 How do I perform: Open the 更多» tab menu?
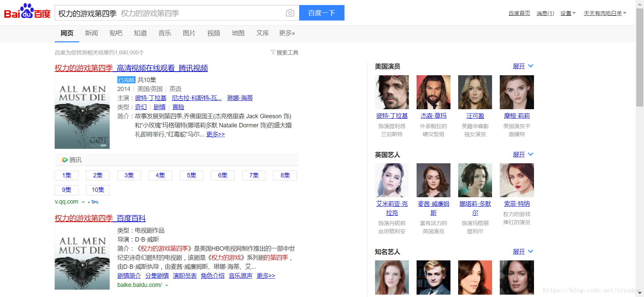[x=287, y=33]
